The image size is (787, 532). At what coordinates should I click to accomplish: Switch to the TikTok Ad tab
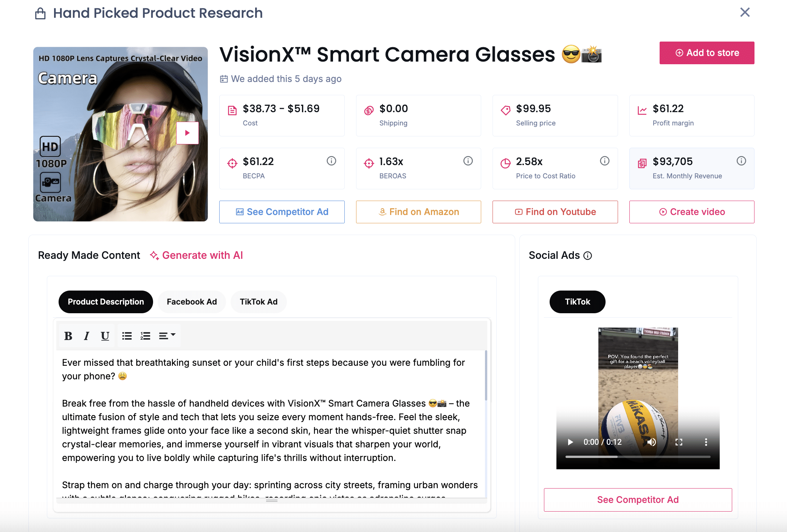pyautogui.click(x=259, y=302)
